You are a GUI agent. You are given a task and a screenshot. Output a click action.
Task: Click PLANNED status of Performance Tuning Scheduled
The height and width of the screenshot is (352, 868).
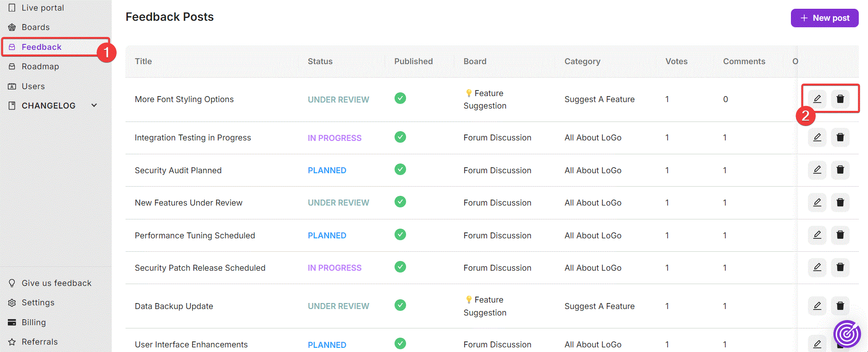point(327,236)
